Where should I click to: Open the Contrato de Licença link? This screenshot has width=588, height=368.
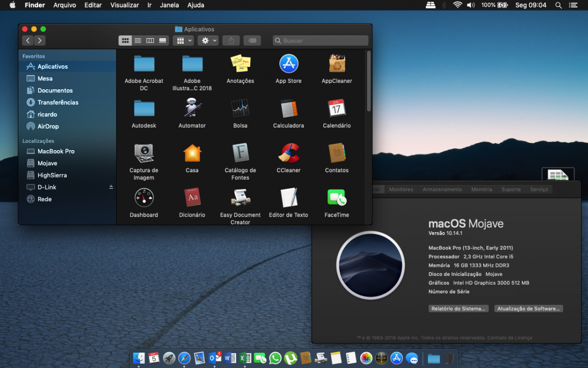(x=510, y=338)
